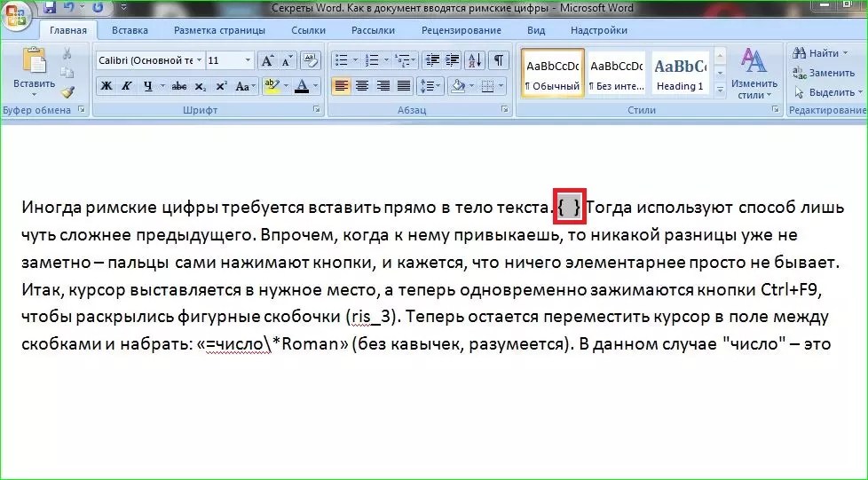The image size is (868, 480).
Task: Open the Office button menu
Action: 15,12
